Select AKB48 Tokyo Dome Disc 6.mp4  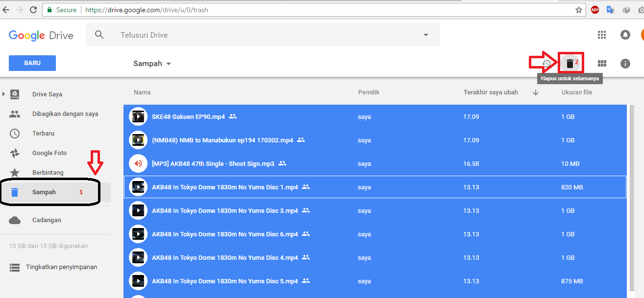(375, 234)
